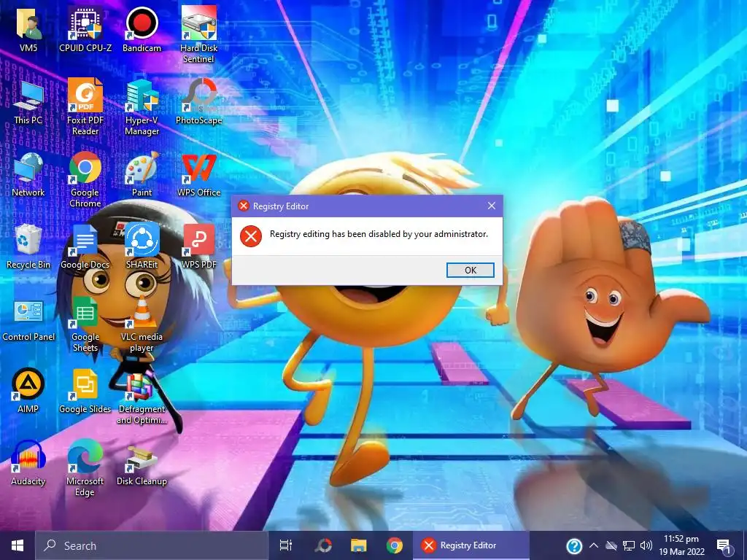Open the Windows Start menu
The width and height of the screenshot is (747, 560).
click(x=18, y=545)
